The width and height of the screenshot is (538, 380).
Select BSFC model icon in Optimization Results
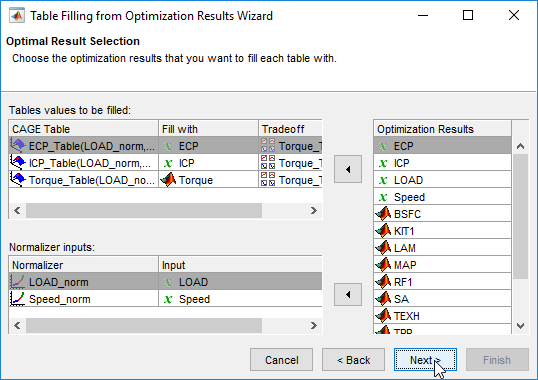tap(383, 214)
